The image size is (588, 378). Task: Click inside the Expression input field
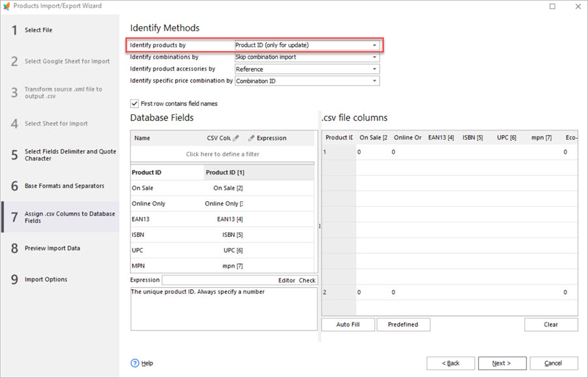coord(220,280)
